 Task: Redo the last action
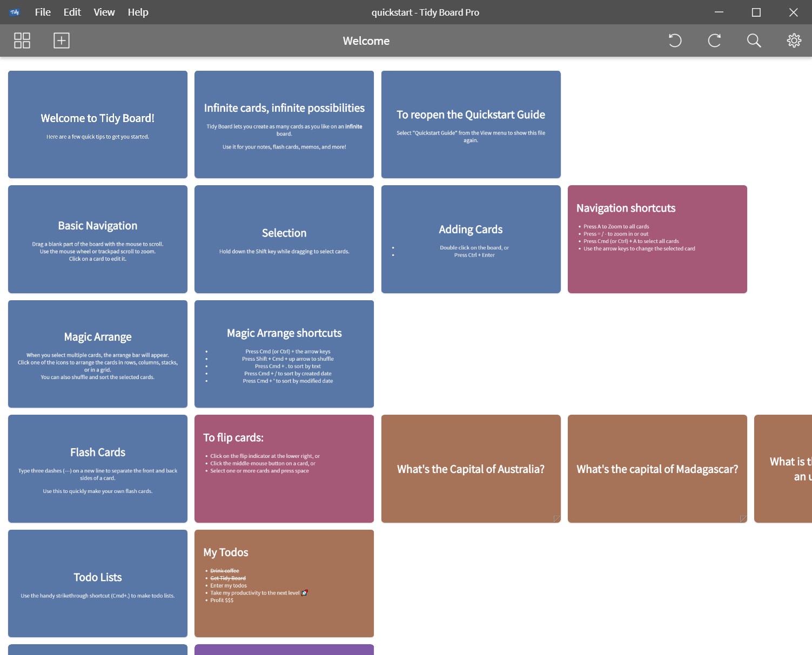pos(714,40)
